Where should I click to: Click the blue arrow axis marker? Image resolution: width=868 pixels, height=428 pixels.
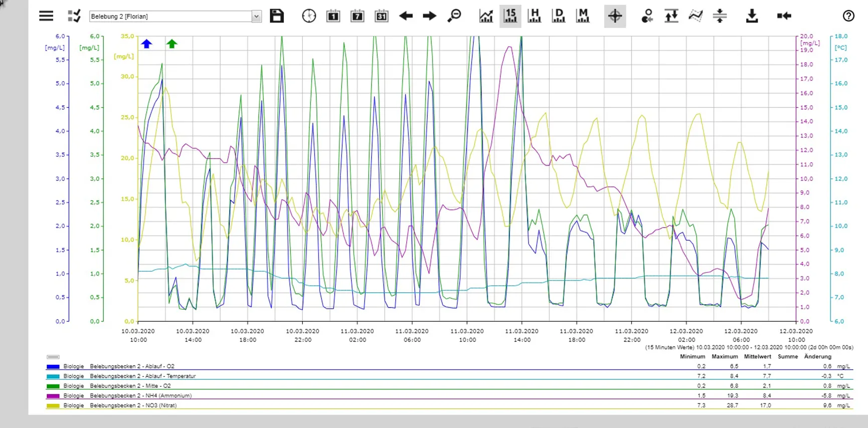tap(146, 44)
